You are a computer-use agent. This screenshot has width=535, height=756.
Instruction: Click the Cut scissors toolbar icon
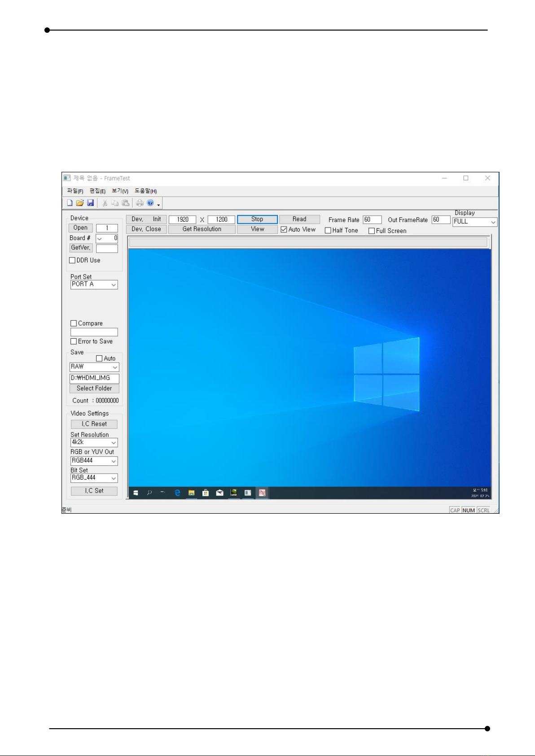tap(105, 203)
